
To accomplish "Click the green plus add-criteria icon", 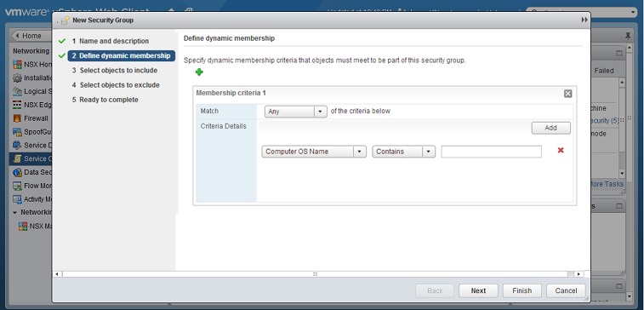I will click(199, 72).
